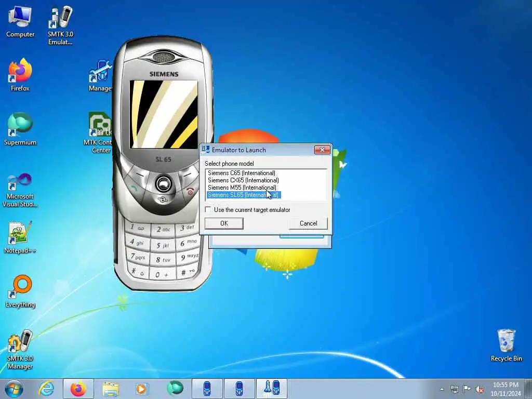This screenshot has height=399, width=532.
Task: Click the phone's left soft key
Action: coord(138,174)
